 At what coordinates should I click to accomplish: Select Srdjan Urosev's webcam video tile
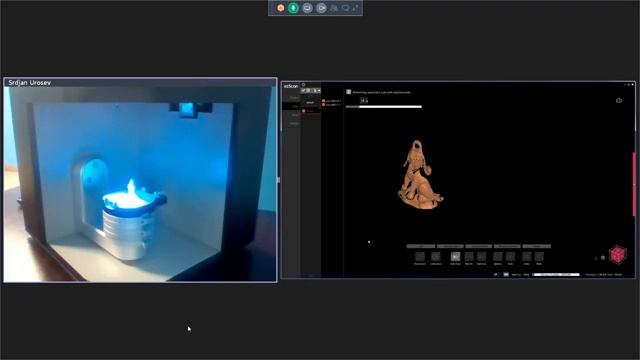click(140, 180)
